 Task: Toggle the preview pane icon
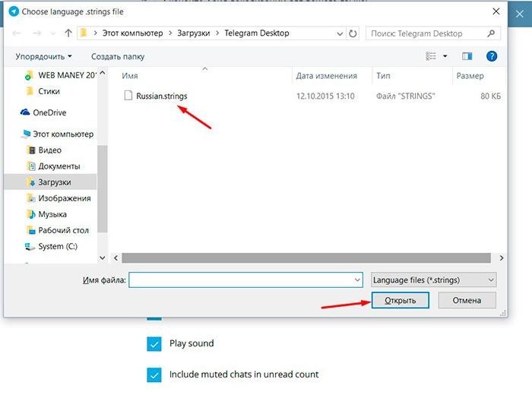click(x=467, y=56)
